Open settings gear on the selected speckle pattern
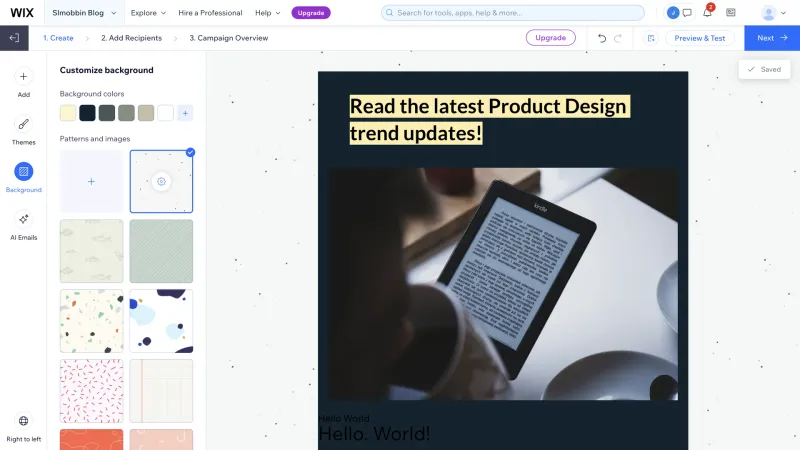 coord(161,181)
